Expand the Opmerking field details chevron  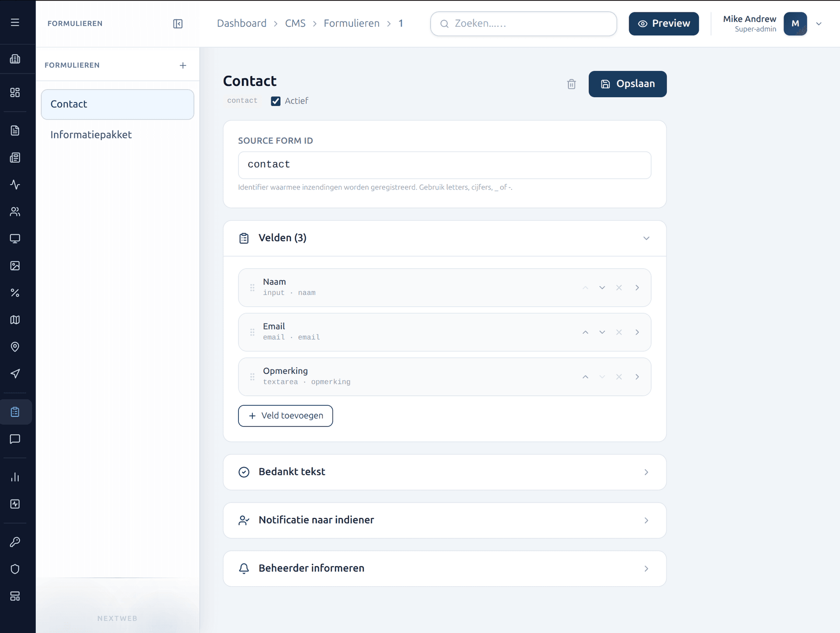pyautogui.click(x=637, y=377)
